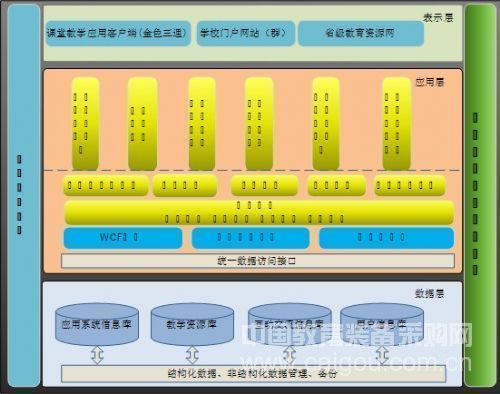Select the 应用层 layer label
The height and width of the screenshot is (394, 500).
430,82
